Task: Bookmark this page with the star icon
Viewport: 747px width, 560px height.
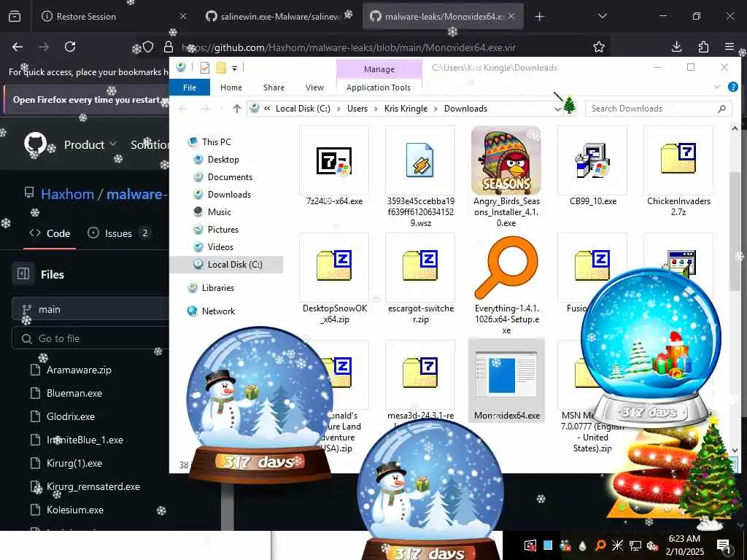Action: click(599, 47)
